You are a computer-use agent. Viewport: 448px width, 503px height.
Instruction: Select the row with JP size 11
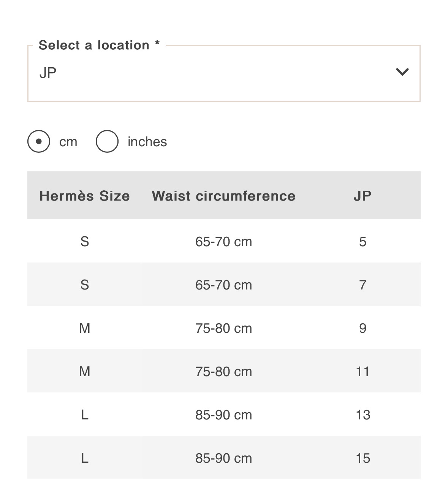(224, 371)
